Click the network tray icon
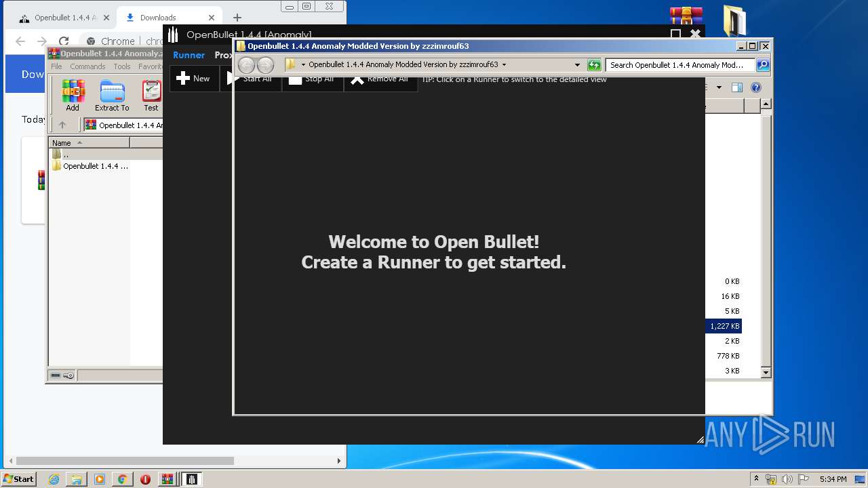The image size is (868, 488). (x=771, y=479)
